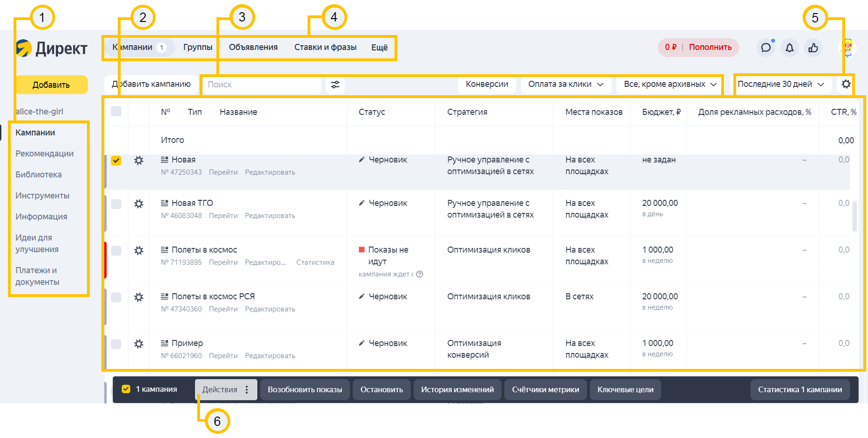
Task: Click the help question mark near кампания ждет
Action: click(420, 274)
